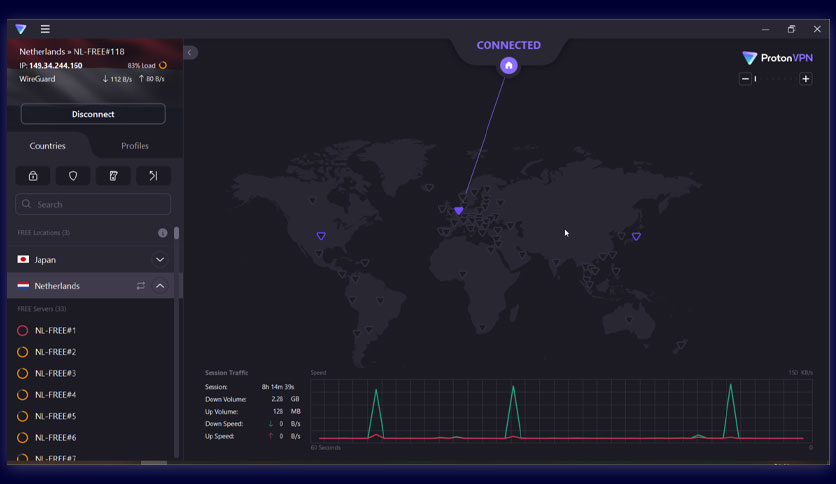Click the WireGuard protocol label
836x484 pixels.
coord(37,79)
